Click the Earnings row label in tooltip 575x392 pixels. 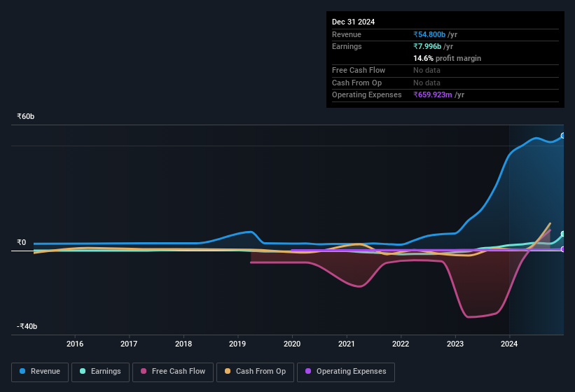(x=347, y=46)
